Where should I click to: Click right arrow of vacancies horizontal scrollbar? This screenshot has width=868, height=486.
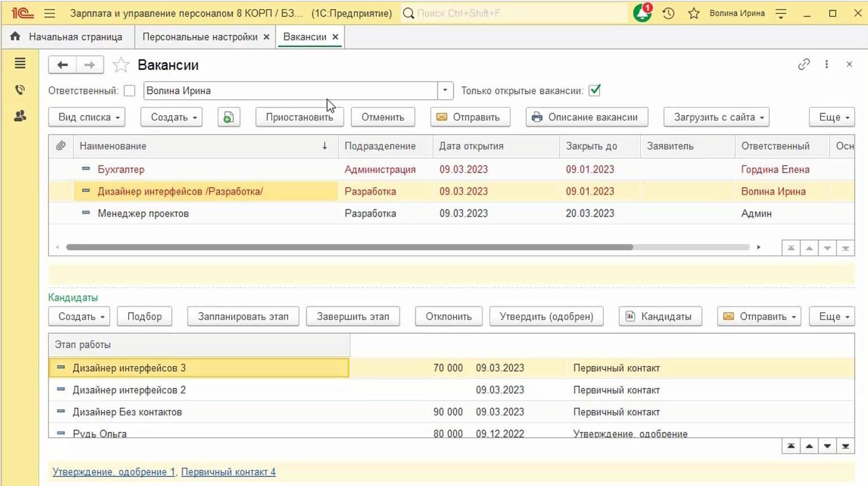pos(759,247)
